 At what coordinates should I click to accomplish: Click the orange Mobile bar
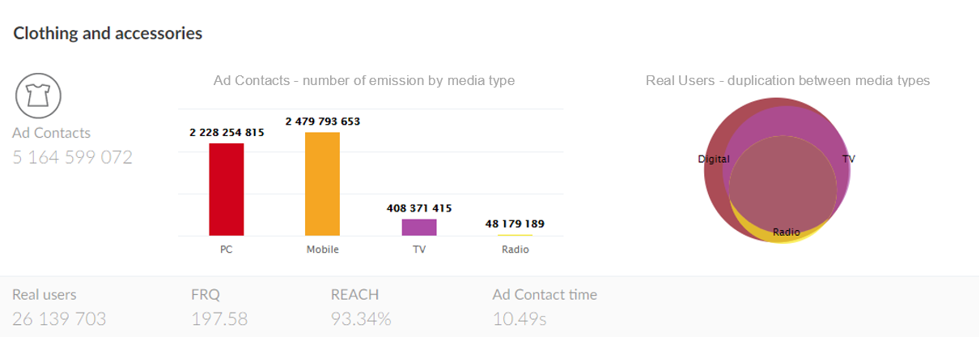pyautogui.click(x=322, y=184)
